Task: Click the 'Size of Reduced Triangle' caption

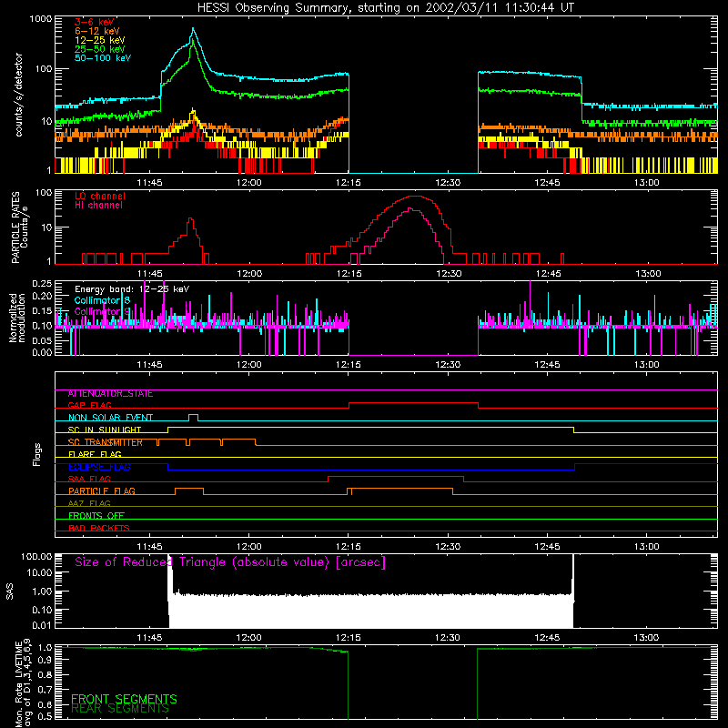Action: [230, 562]
